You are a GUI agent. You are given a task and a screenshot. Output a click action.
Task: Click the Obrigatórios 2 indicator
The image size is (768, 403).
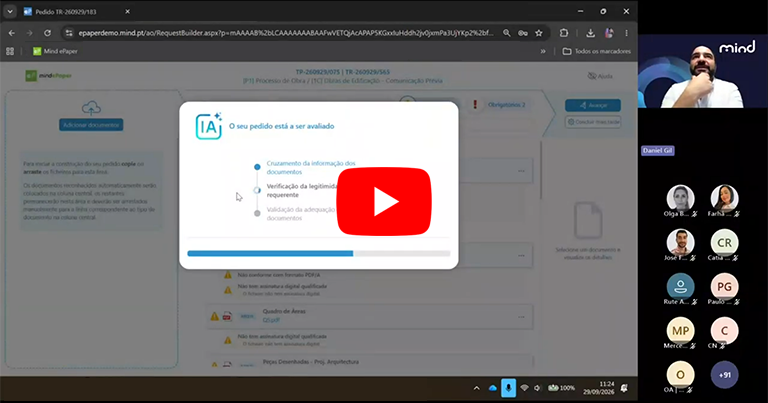pos(501,105)
